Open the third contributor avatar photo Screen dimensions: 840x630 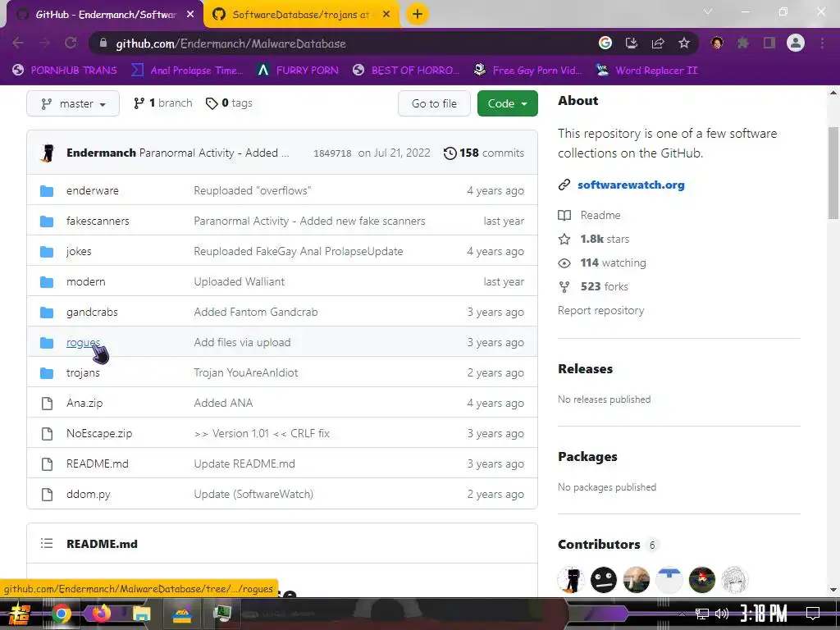(x=637, y=580)
